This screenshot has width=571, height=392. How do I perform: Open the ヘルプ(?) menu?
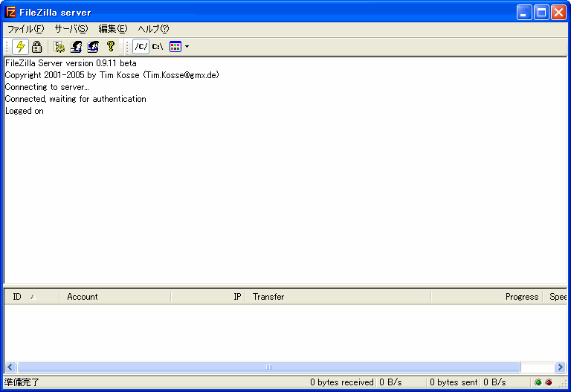pyautogui.click(x=153, y=29)
